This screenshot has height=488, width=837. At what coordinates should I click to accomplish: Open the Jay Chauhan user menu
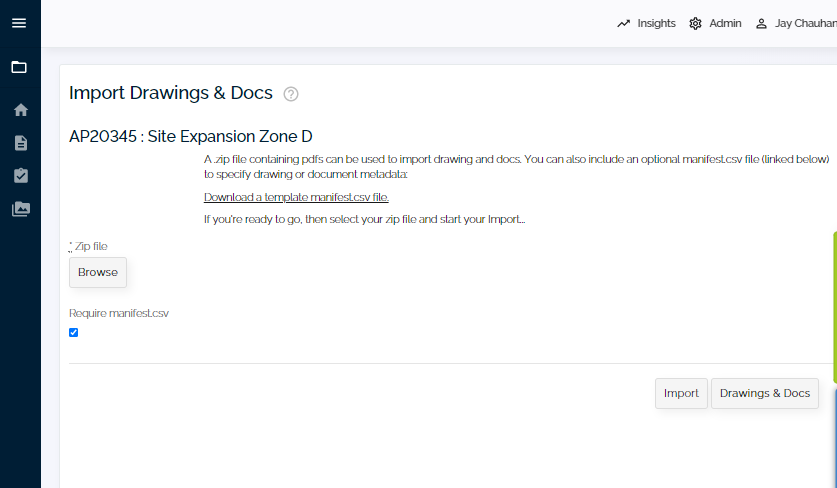tap(796, 23)
